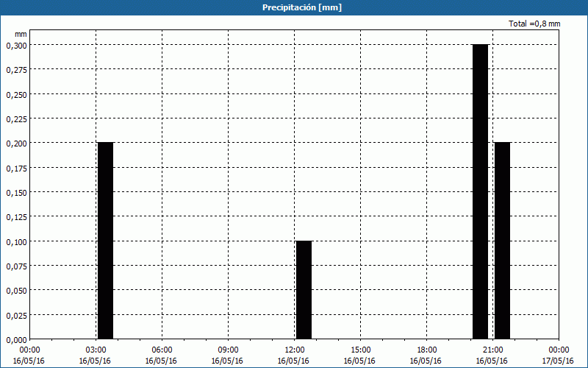The image size is (588, 368).
Task: Select the 0,100 mm bar at 12:00
Action: click(304, 290)
